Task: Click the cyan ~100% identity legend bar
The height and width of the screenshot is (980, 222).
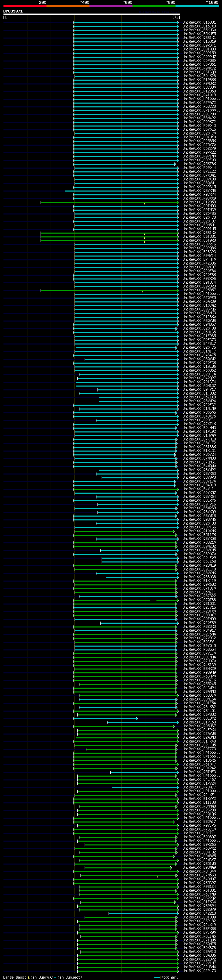Action: (x=197, y=6)
